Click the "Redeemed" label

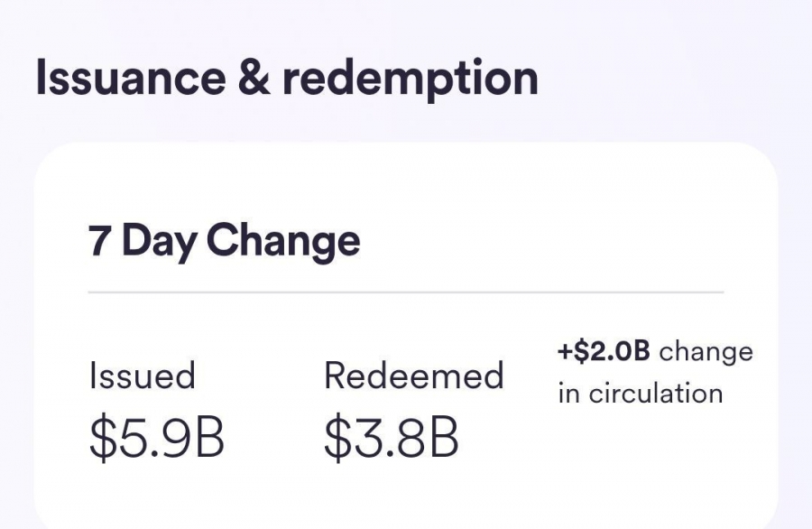(x=413, y=376)
